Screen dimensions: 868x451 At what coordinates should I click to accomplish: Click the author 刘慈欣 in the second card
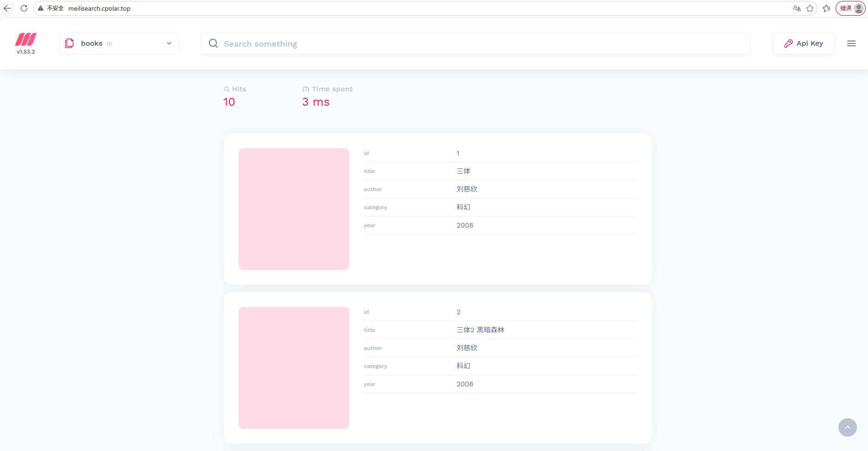coord(467,348)
